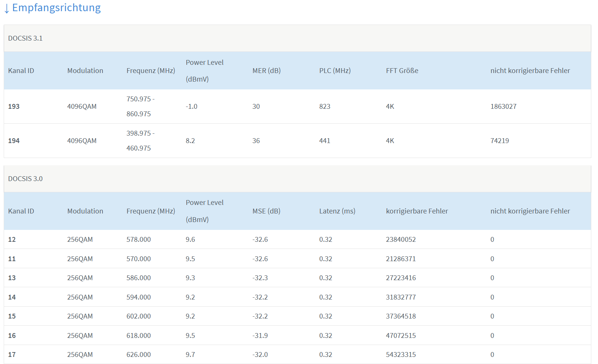598x364 pixels.
Task: Select MER value 30 for channel 193
Action: [256, 107]
